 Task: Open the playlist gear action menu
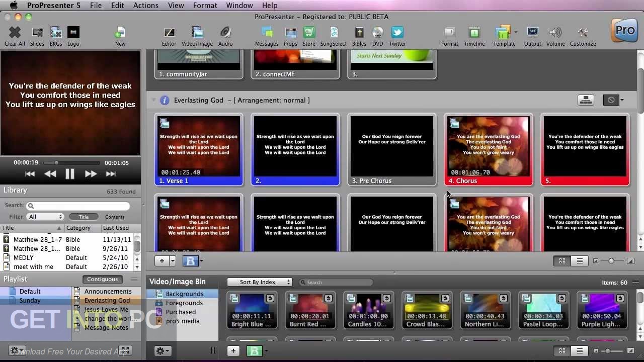17,350
